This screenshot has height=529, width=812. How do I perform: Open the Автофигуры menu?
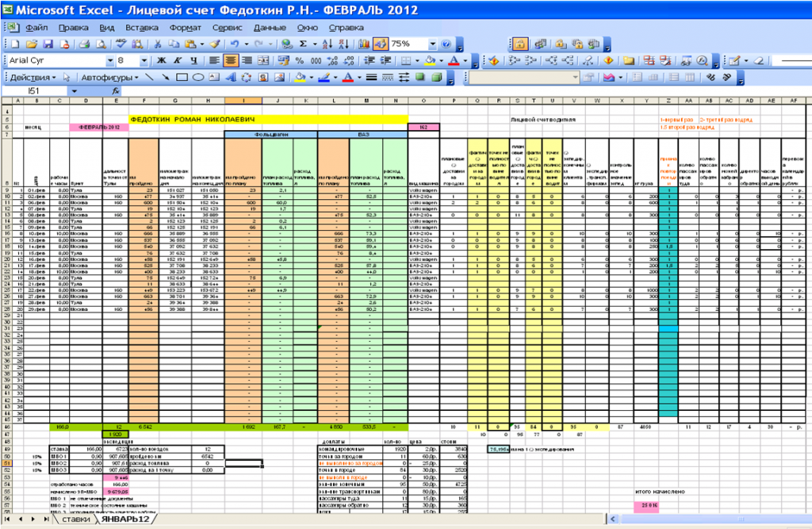click(x=109, y=77)
